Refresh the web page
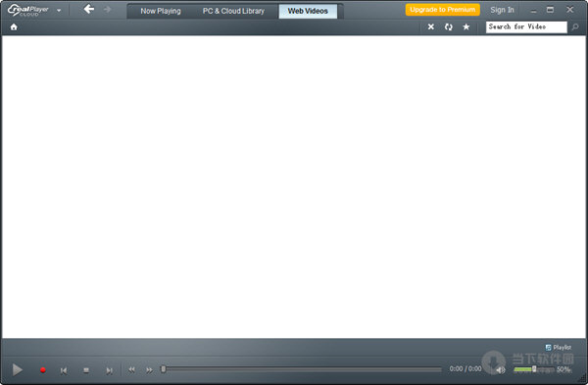The height and width of the screenshot is (385, 588). (449, 27)
